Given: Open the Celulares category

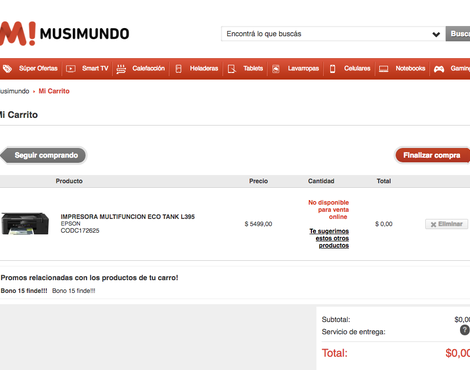Looking at the screenshot, I should [x=357, y=68].
